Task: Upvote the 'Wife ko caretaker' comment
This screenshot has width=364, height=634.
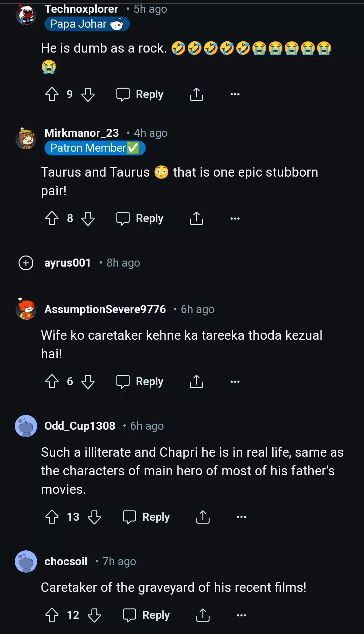Action: tap(52, 382)
